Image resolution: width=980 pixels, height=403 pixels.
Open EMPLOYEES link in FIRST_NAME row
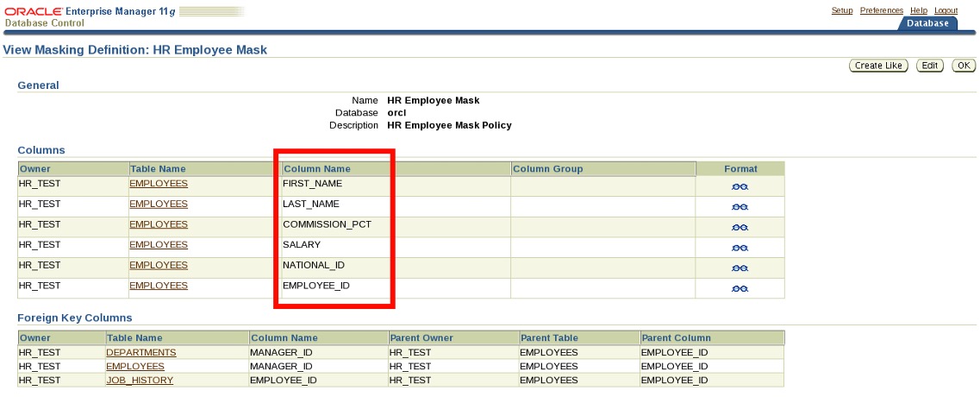click(x=158, y=184)
